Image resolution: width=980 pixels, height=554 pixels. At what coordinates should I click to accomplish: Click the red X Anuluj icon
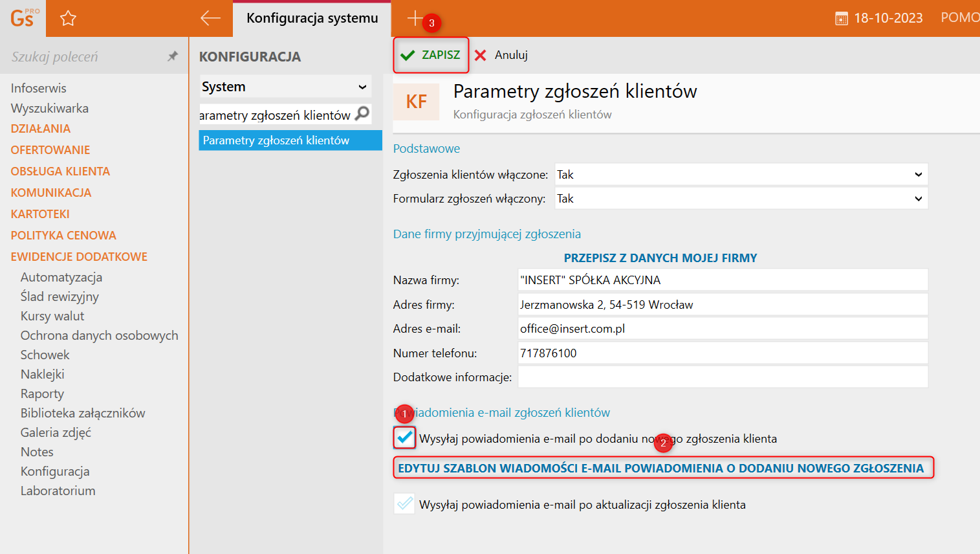(481, 56)
